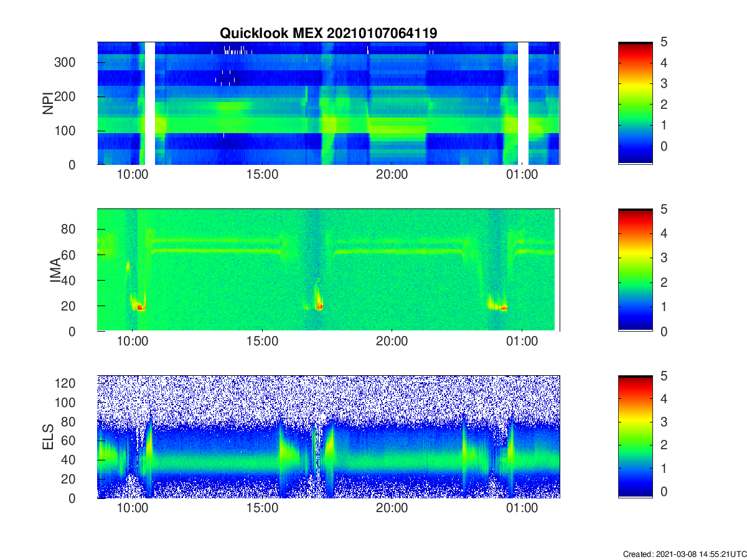Image resolution: width=747 pixels, height=560 pixels.
Task: Click the 15:00 tick under IMA plot
Action: 263,342
